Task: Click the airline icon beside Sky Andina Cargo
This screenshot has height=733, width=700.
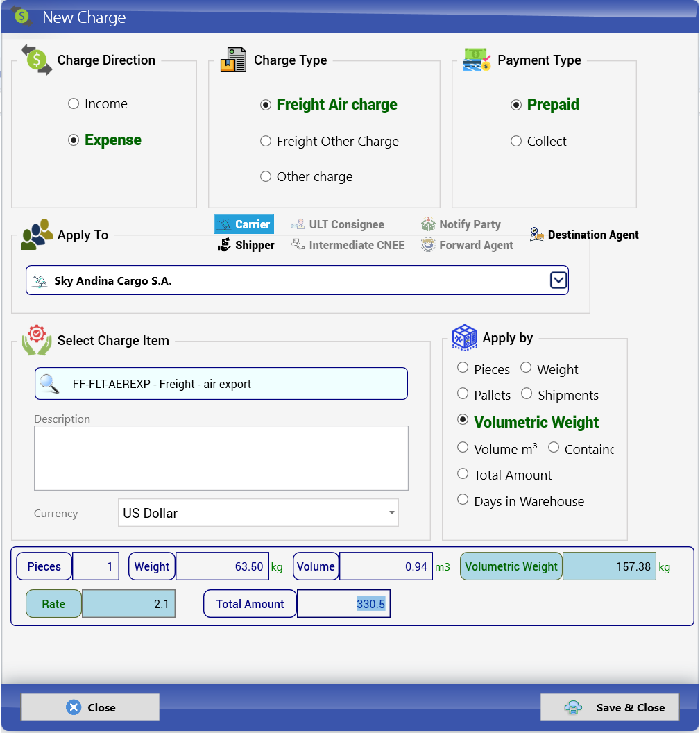Action: (x=40, y=281)
